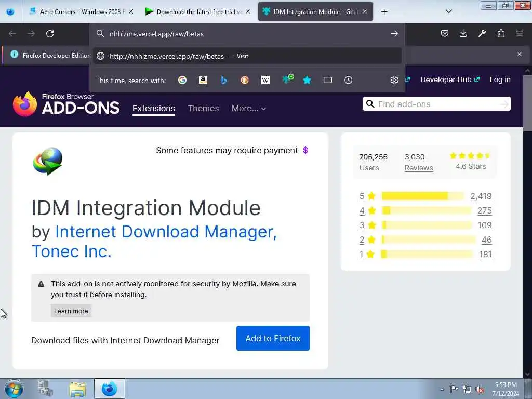Click the 1-star rating bar
Viewport: 532px width, 399px height.
tap(427, 255)
